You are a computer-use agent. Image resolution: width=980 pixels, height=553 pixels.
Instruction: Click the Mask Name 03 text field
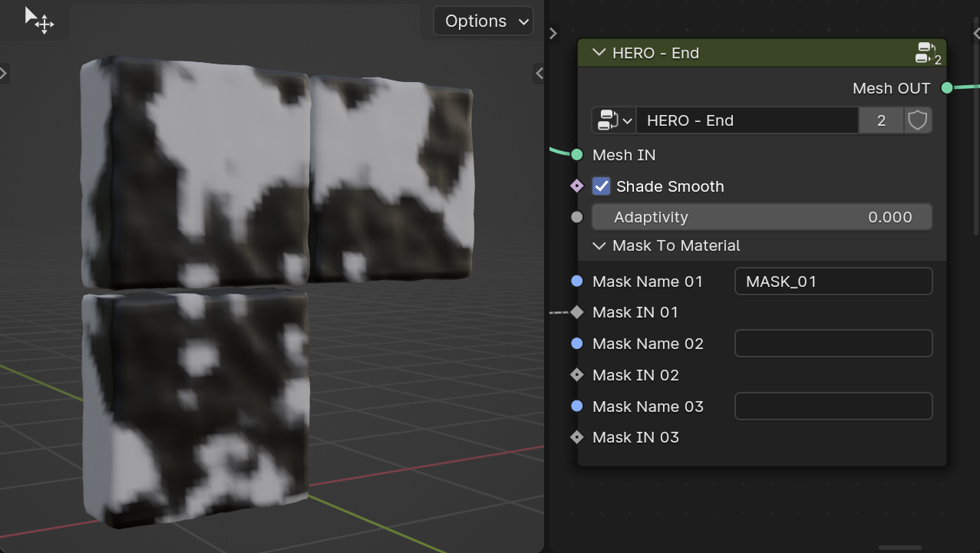833,407
